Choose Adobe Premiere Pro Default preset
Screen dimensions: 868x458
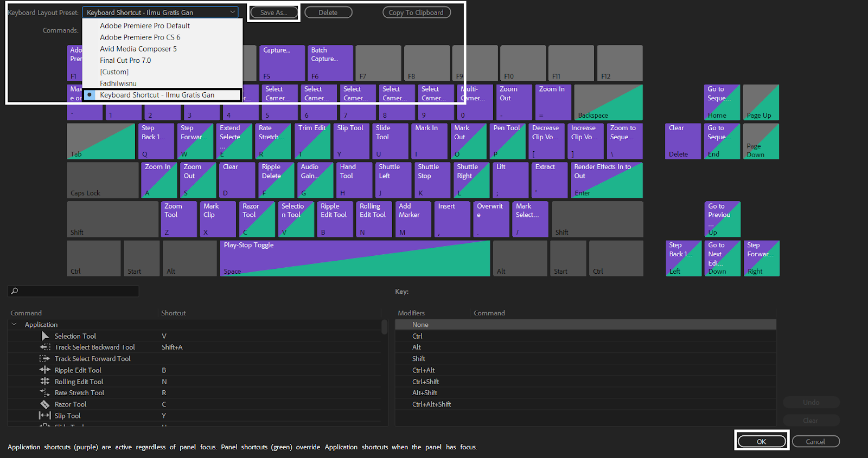coord(145,26)
